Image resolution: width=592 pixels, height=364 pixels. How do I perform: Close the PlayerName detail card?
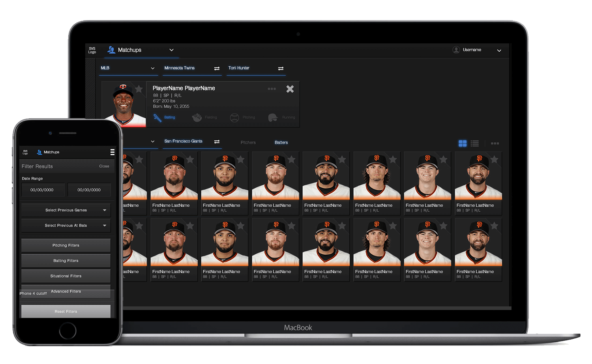point(290,89)
